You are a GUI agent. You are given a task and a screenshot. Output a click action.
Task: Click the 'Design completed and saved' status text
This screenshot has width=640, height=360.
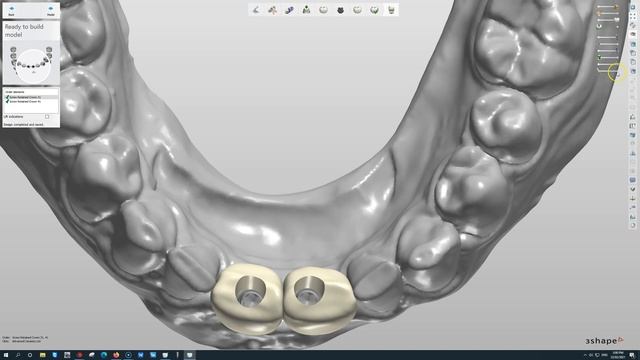23,124
